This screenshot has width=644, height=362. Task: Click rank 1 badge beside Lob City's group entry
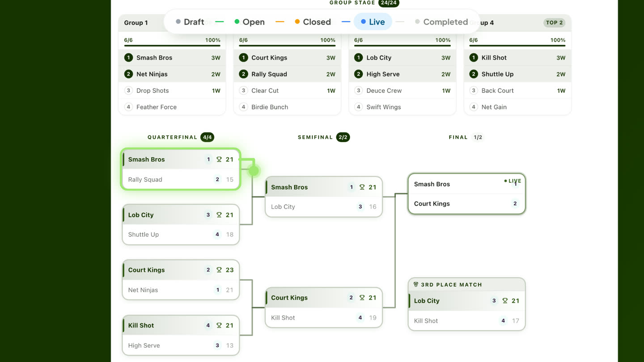click(358, 58)
